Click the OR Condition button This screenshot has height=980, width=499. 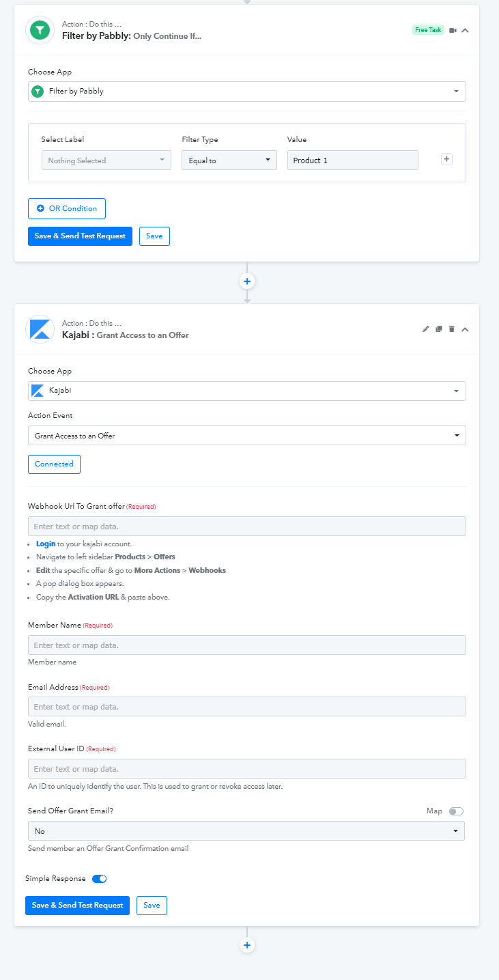[x=67, y=208]
